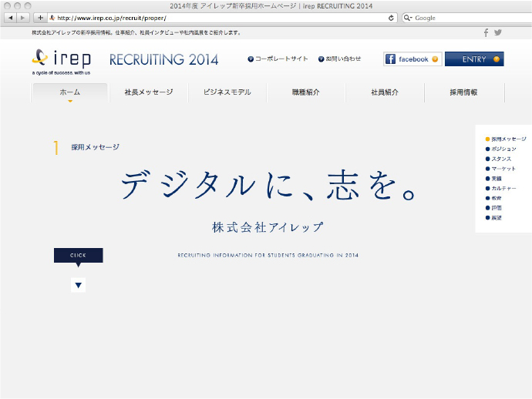
Task: Click the down-triangle scroll icon below CLICK
Action: click(x=79, y=285)
